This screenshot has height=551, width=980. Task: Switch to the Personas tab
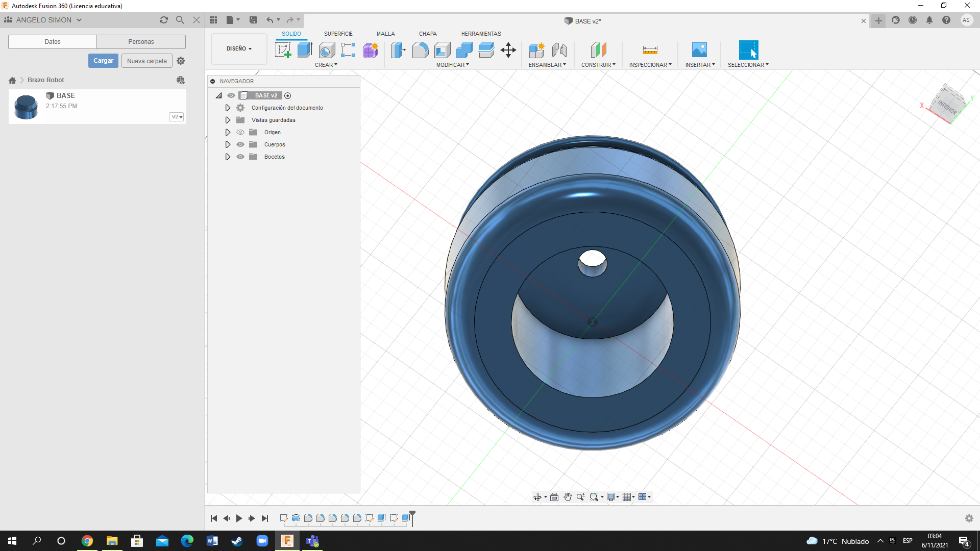click(x=141, y=42)
